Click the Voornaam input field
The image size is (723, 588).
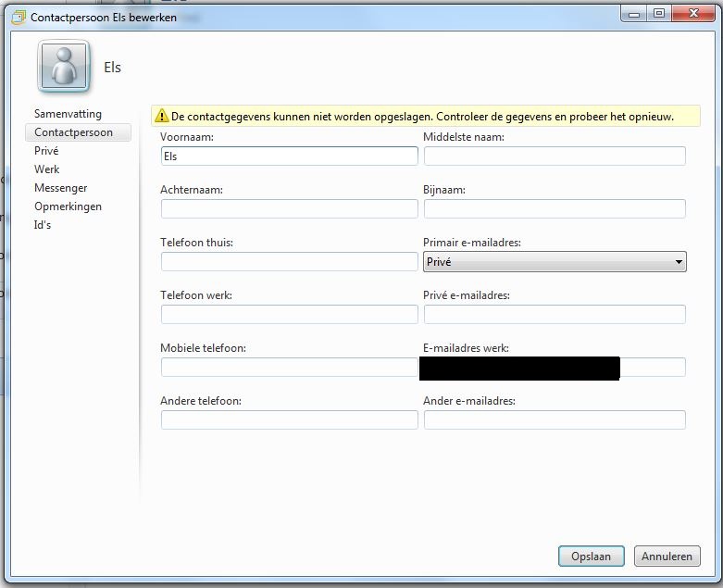coord(289,156)
